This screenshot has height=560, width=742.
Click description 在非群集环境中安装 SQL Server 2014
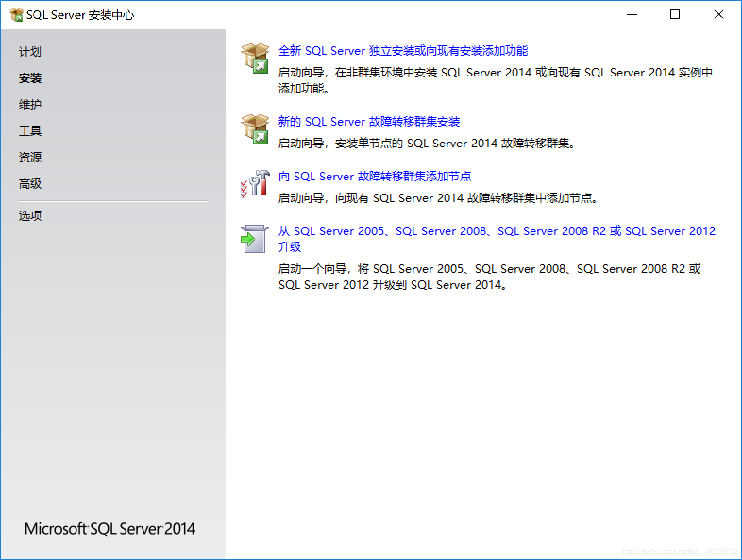[x=496, y=80]
